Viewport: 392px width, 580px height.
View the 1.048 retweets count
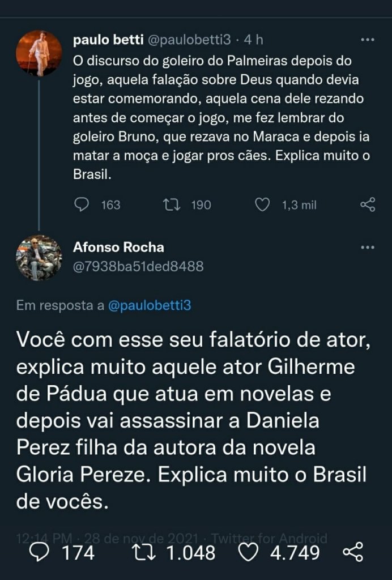(x=189, y=552)
